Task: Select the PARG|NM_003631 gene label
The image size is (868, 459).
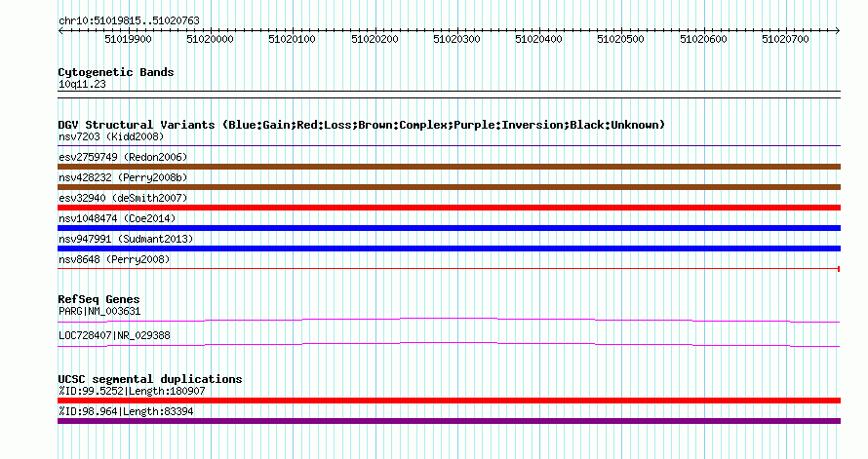Action: click(99, 311)
